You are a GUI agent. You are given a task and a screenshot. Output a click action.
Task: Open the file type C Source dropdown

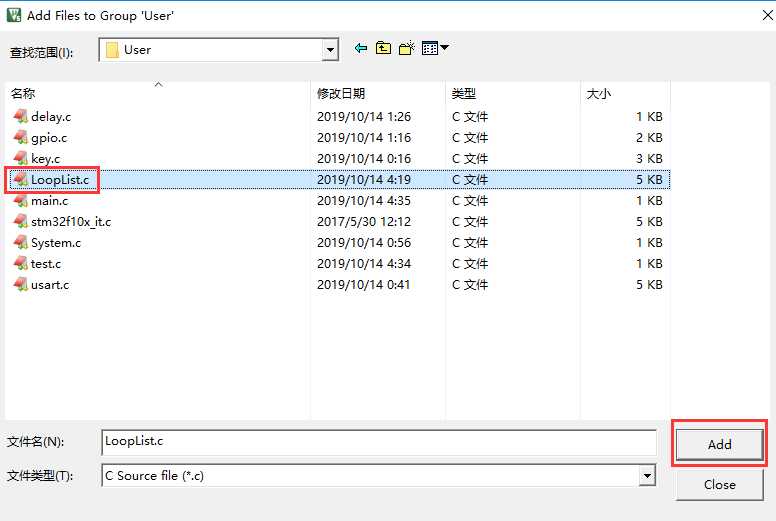coord(647,476)
